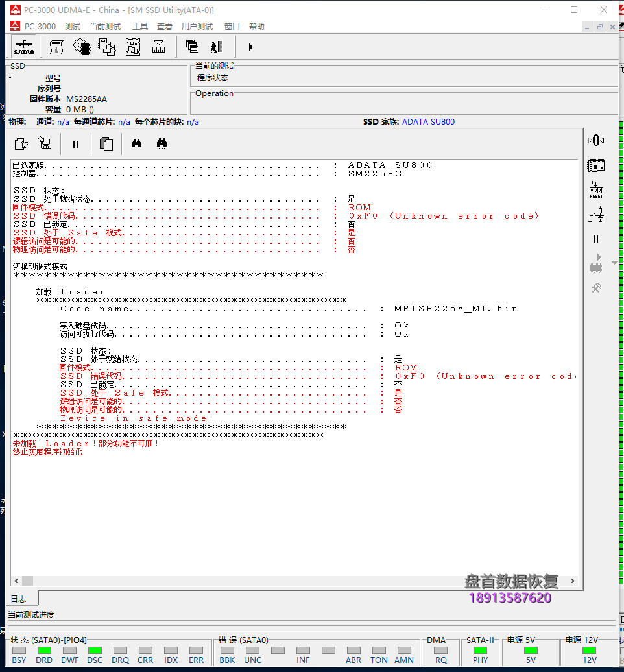Click the save log disk icon
This screenshot has height=672, width=624.
point(45,143)
